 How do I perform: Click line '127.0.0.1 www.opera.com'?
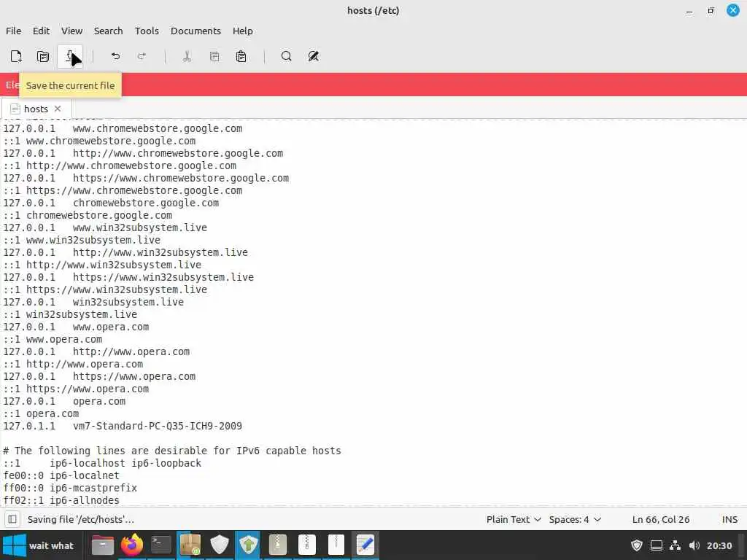pos(76,327)
